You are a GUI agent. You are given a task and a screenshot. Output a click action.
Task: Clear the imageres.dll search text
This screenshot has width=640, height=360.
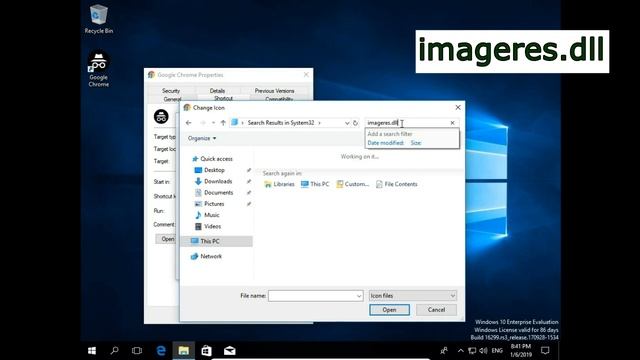tap(452, 123)
